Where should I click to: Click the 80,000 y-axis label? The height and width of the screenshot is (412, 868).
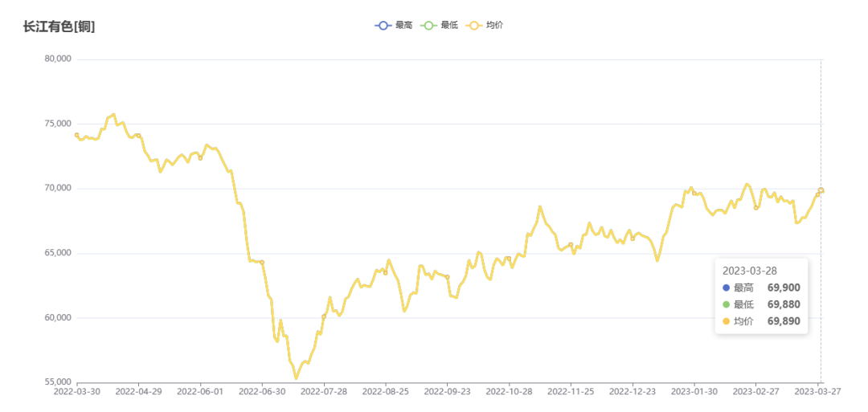pyautogui.click(x=57, y=59)
